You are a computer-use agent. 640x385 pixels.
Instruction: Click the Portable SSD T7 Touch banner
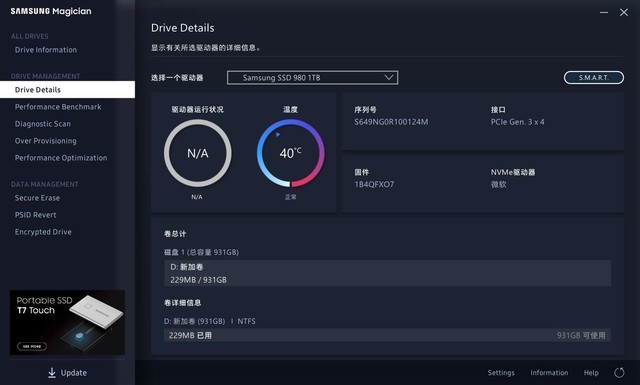pyautogui.click(x=67, y=322)
